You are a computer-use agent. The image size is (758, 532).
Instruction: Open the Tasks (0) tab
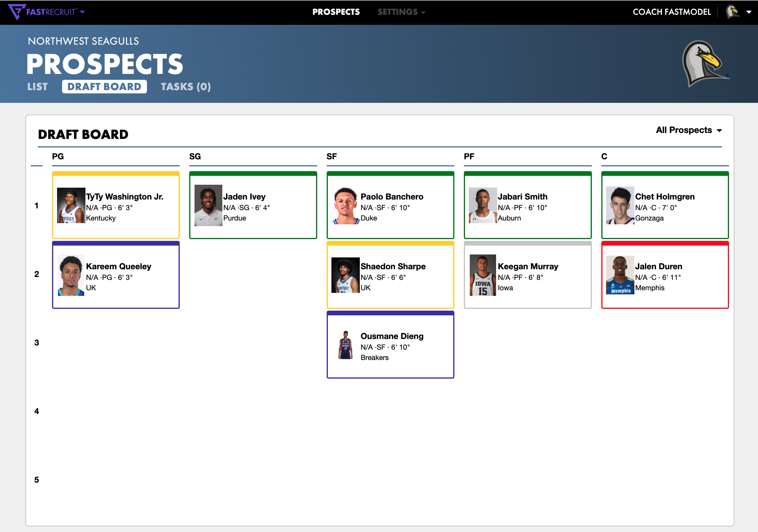186,87
